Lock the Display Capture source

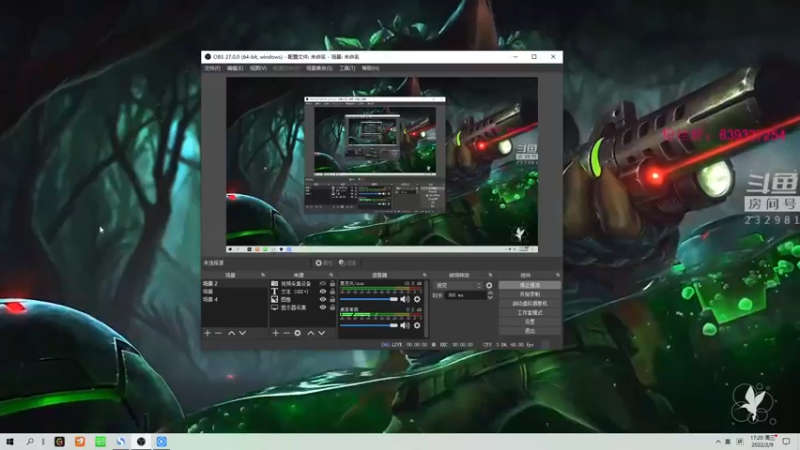tap(332, 308)
